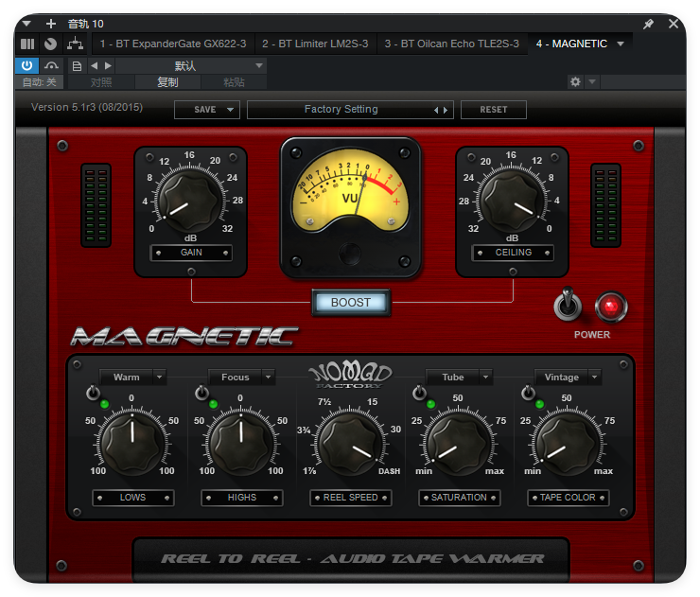Click the right output level meter
The width and height of the screenshot is (700, 597).
click(x=605, y=205)
